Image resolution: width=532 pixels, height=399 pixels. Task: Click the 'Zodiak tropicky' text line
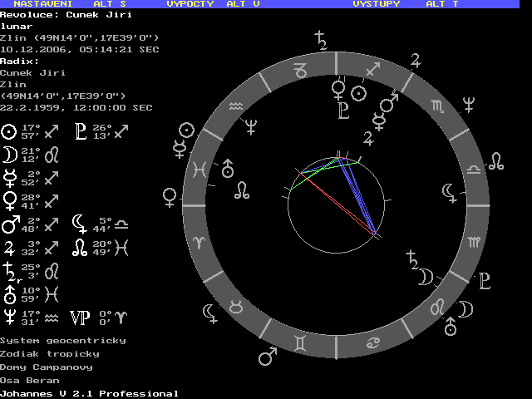tap(49, 353)
